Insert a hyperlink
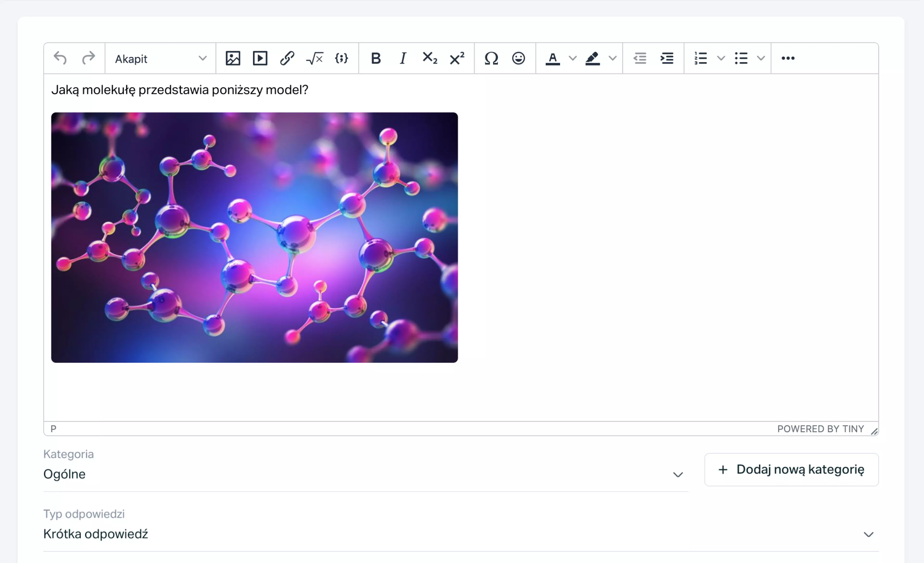Image resolution: width=924 pixels, height=563 pixels. [287, 58]
